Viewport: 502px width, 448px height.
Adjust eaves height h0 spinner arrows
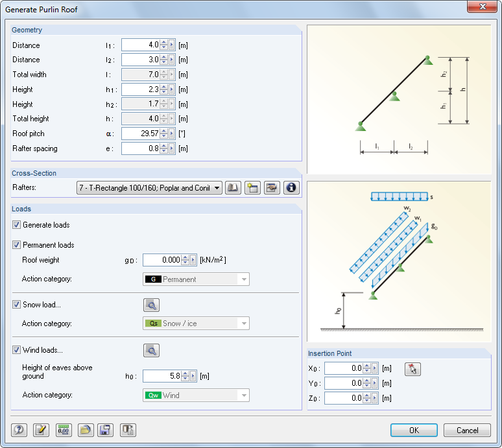click(185, 376)
